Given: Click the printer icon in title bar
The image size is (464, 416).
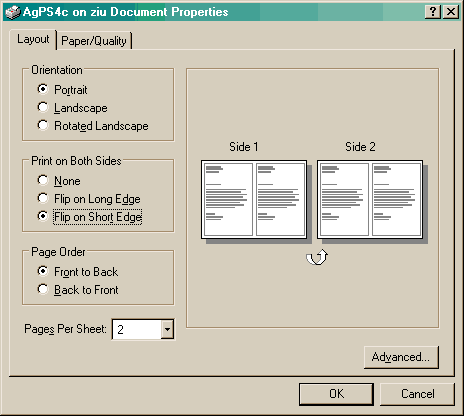Looking at the screenshot, I should pos(13,12).
